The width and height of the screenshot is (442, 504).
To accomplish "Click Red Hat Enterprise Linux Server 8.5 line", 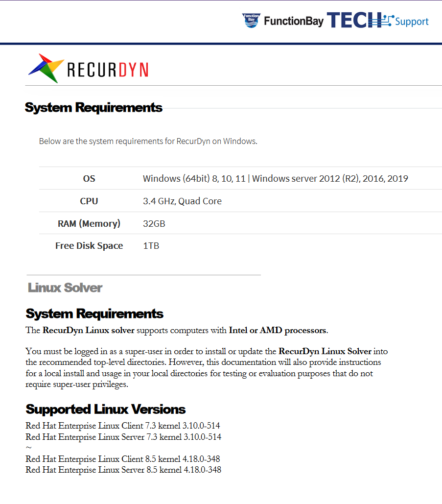I will point(123,470).
